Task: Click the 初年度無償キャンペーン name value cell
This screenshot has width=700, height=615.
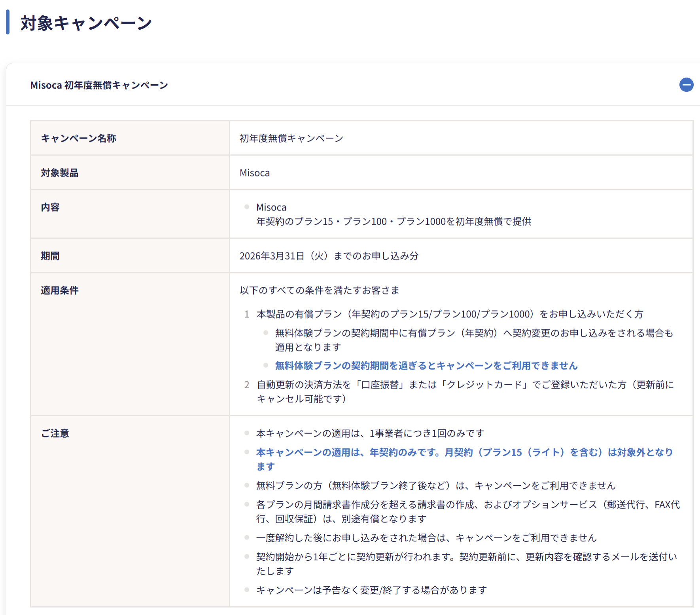Action: pyautogui.click(x=291, y=138)
